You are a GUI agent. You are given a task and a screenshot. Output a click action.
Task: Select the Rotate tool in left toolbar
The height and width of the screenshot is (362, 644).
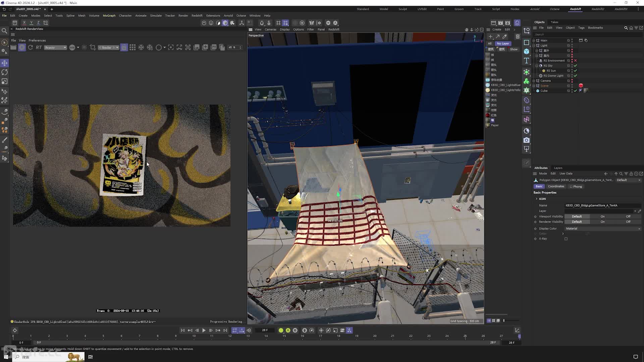[x=5, y=72]
